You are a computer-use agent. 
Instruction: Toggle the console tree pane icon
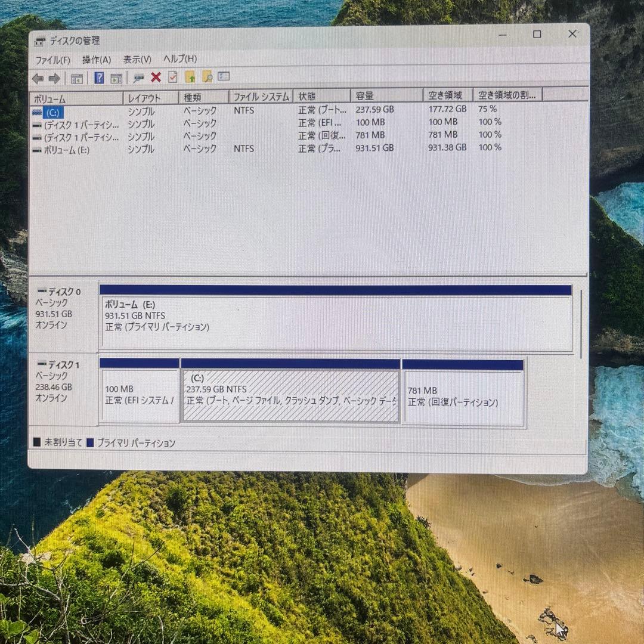point(77,77)
